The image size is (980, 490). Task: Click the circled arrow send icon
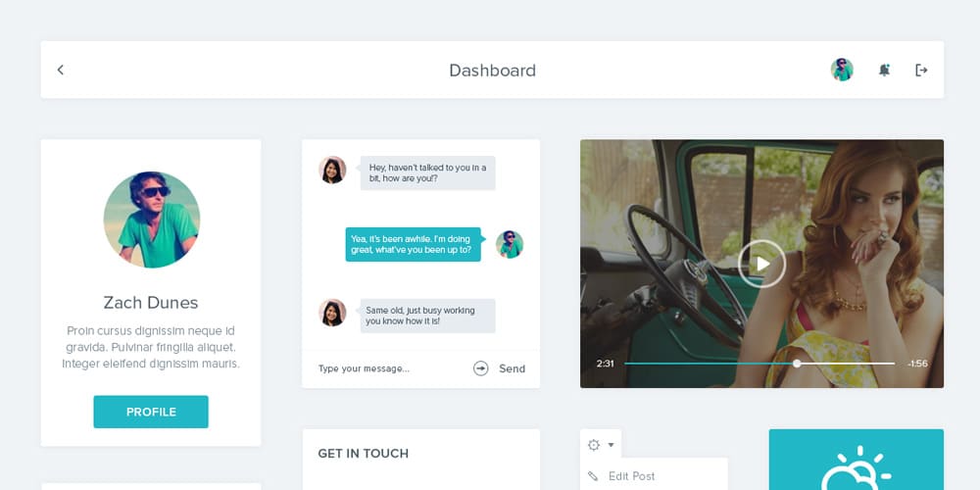(x=480, y=368)
